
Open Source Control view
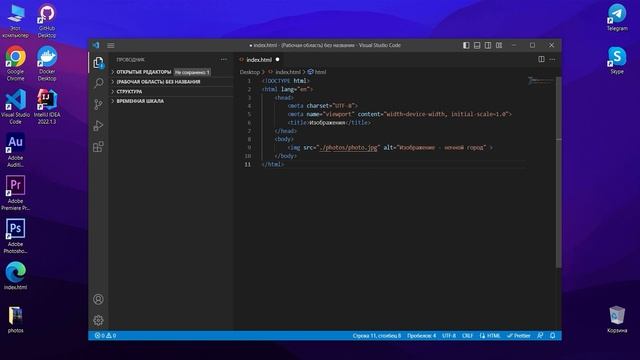click(98, 105)
